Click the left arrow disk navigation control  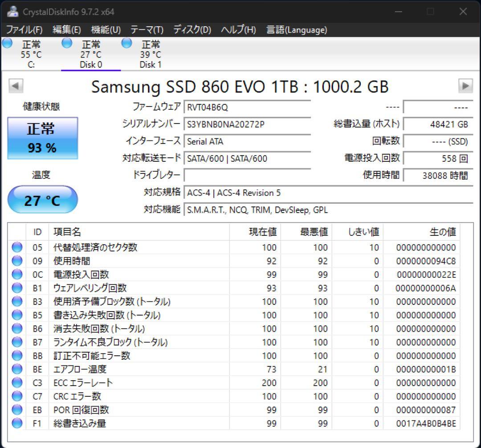click(15, 86)
